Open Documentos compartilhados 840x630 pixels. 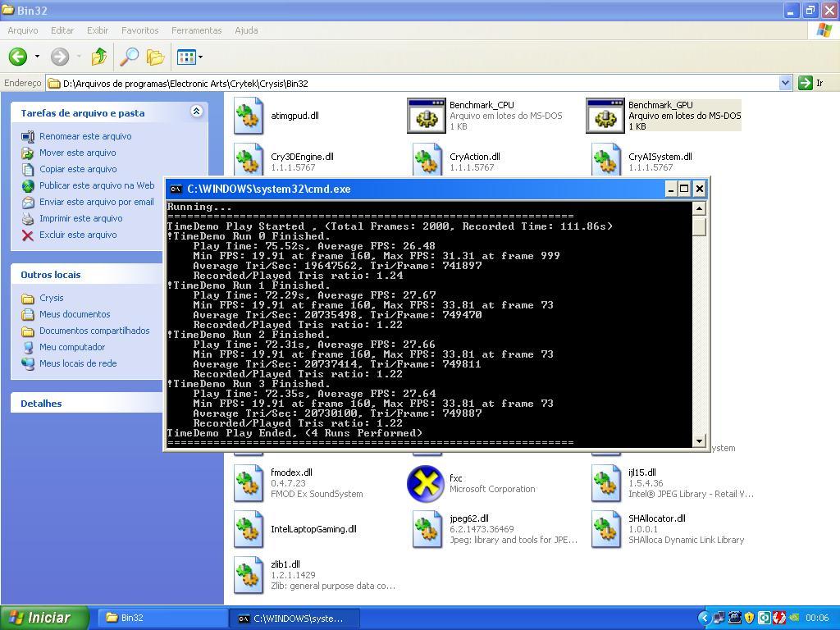tap(94, 331)
